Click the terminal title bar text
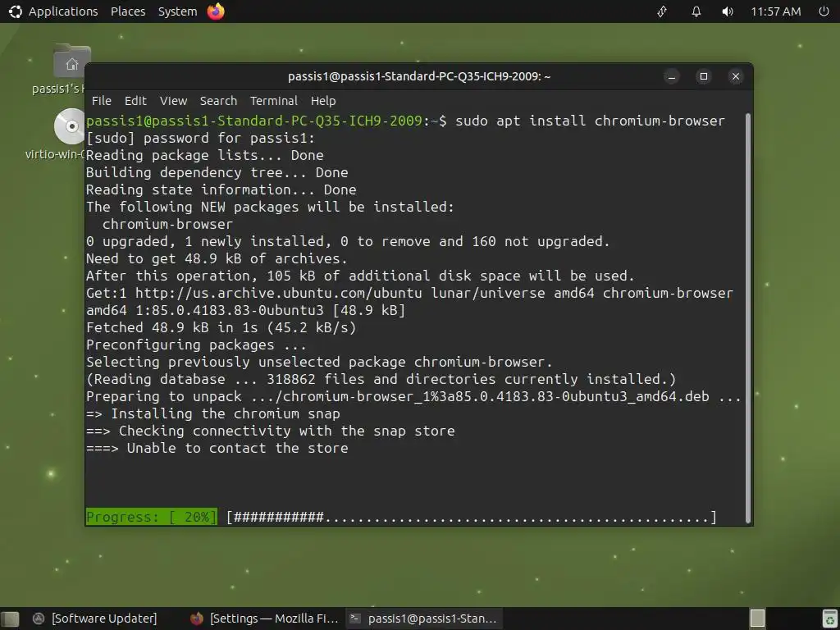840x630 pixels. tap(419, 76)
